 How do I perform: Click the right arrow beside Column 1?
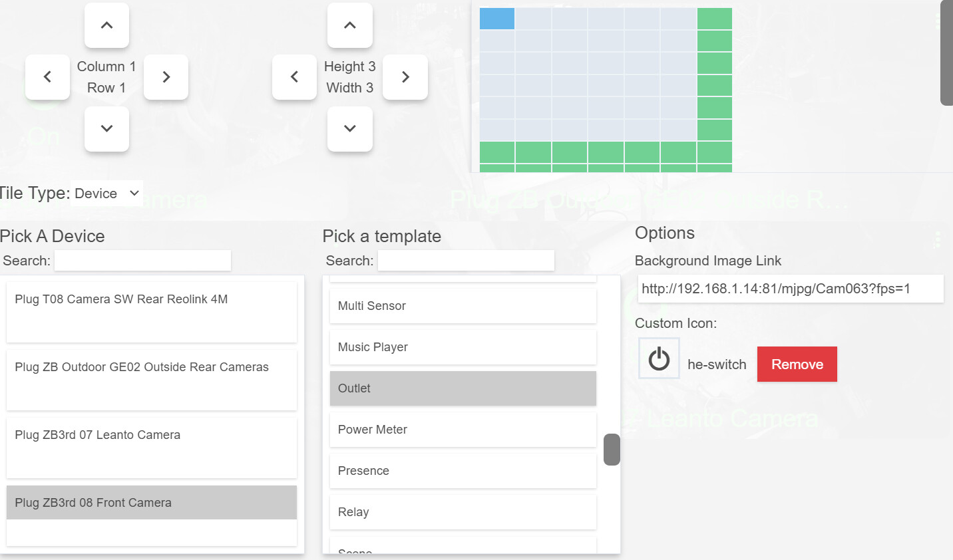coord(166,77)
